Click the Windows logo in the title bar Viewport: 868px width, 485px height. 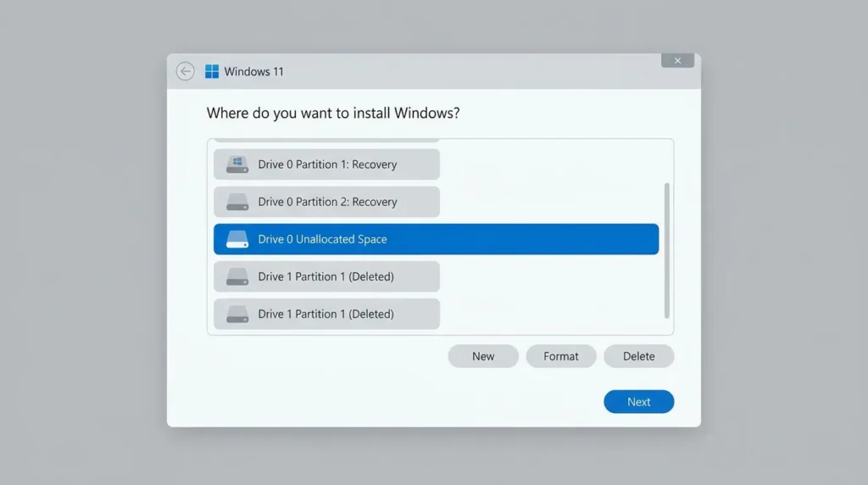click(211, 71)
